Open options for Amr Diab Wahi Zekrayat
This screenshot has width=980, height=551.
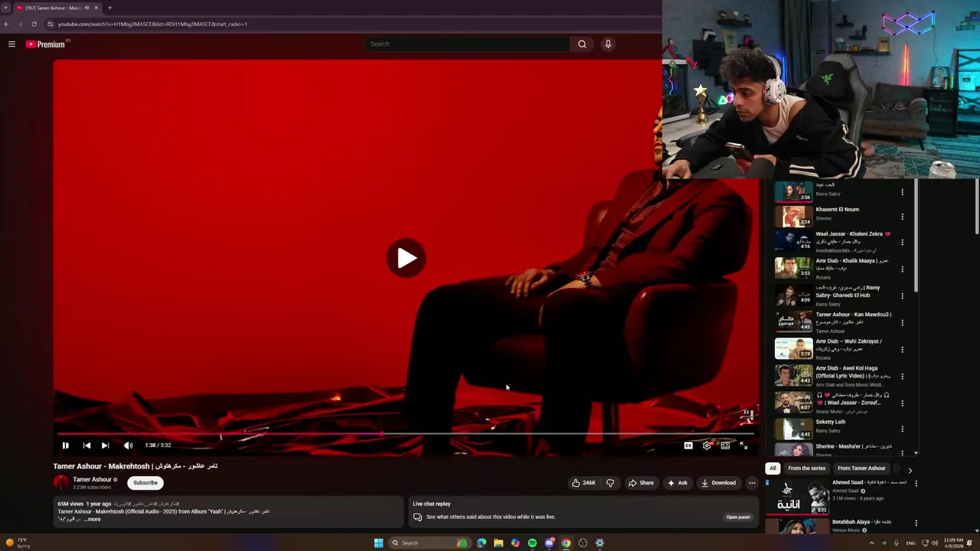click(x=903, y=350)
